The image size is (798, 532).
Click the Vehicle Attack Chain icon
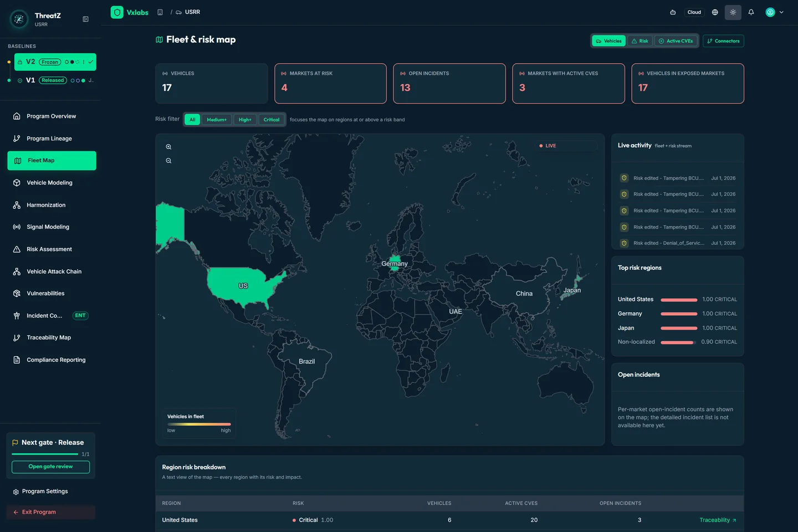[17, 272]
